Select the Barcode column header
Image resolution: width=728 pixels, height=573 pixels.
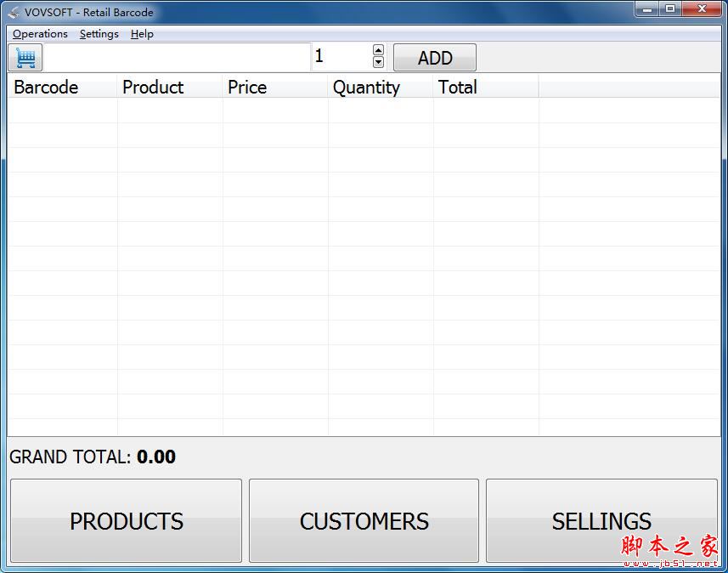(x=44, y=87)
